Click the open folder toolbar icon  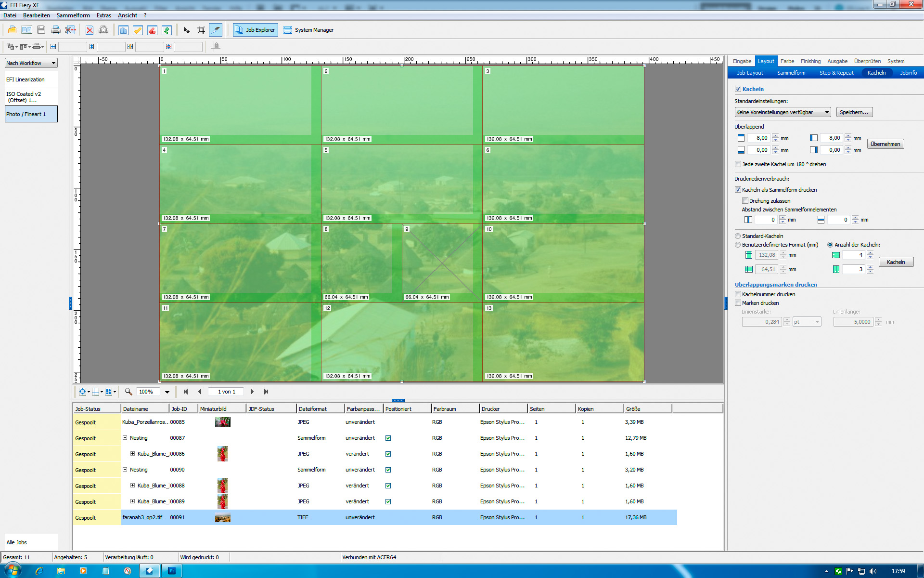[12, 30]
